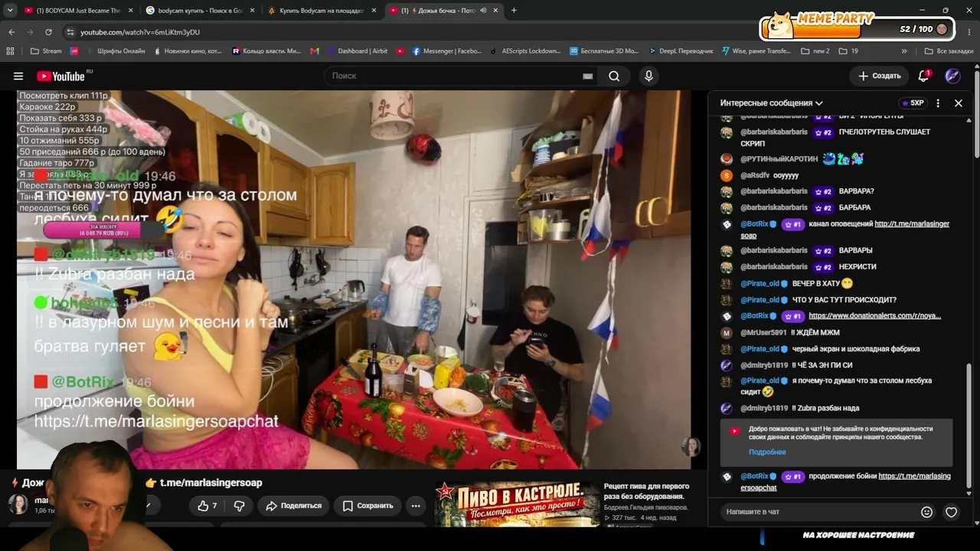Image resolution: width=980 pixels, height=551 pixels.
Task: Click the @Pirate_old username in ВЕЧЕР В ХАТУ message
Action: click(x=759, y=283)
